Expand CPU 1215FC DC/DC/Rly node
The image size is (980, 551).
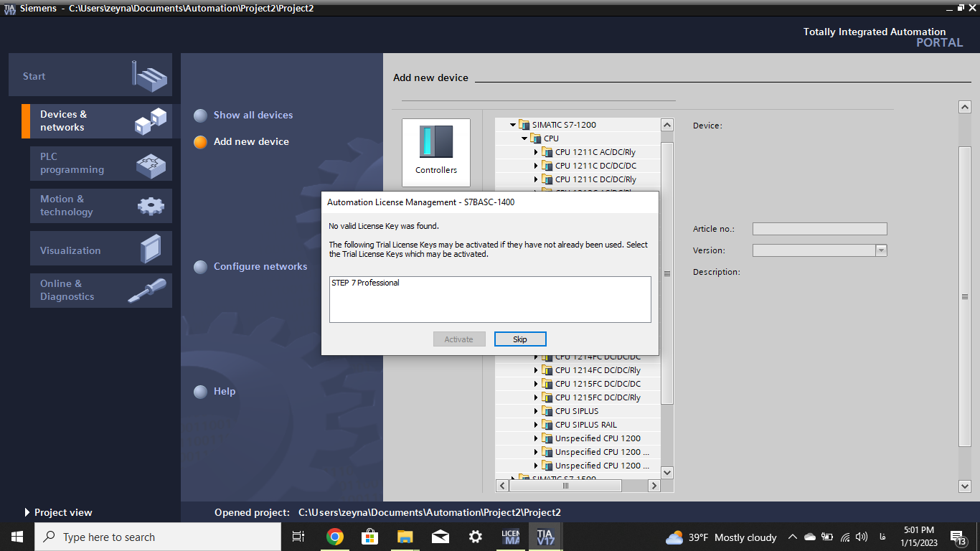536,397
